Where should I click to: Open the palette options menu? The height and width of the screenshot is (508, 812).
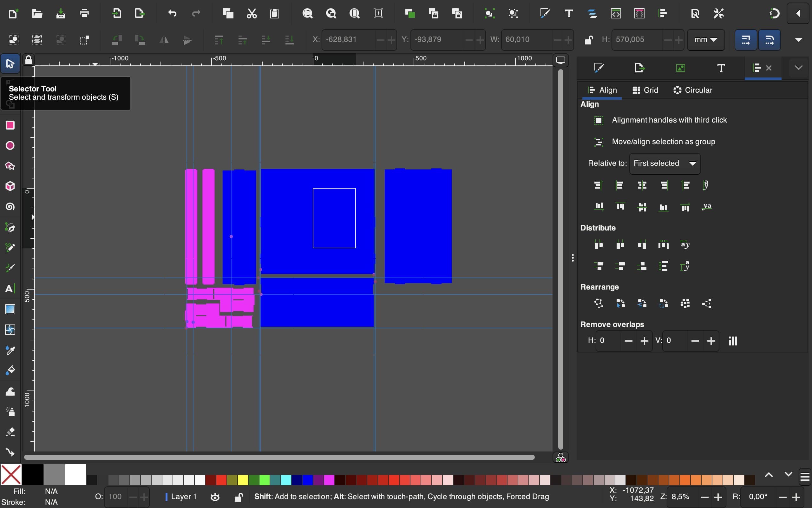click(x=805, y=477)
